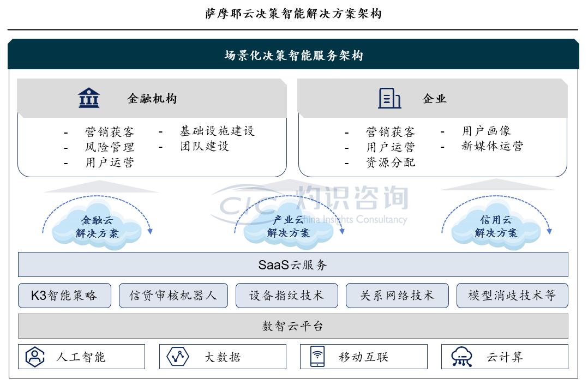This screenshot has height=385, width=588.
Task: Click 用户运营 under 金融机构
Action: [110, 163]
